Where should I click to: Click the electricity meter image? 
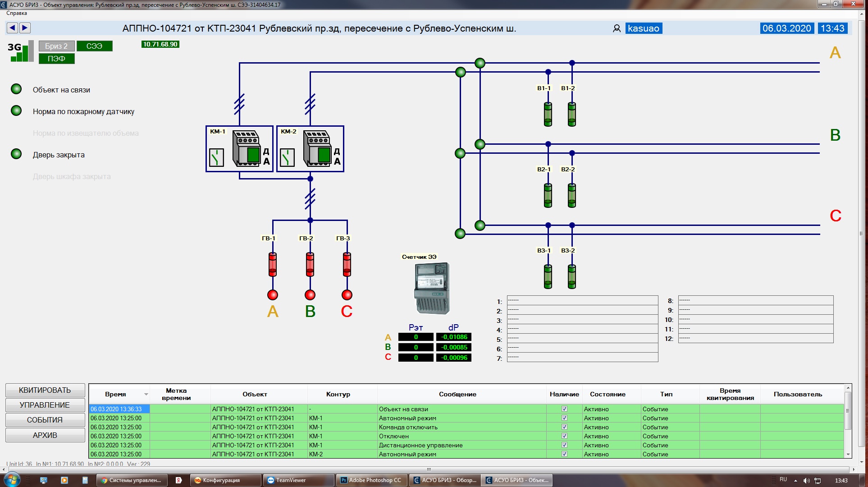point(432,288)
